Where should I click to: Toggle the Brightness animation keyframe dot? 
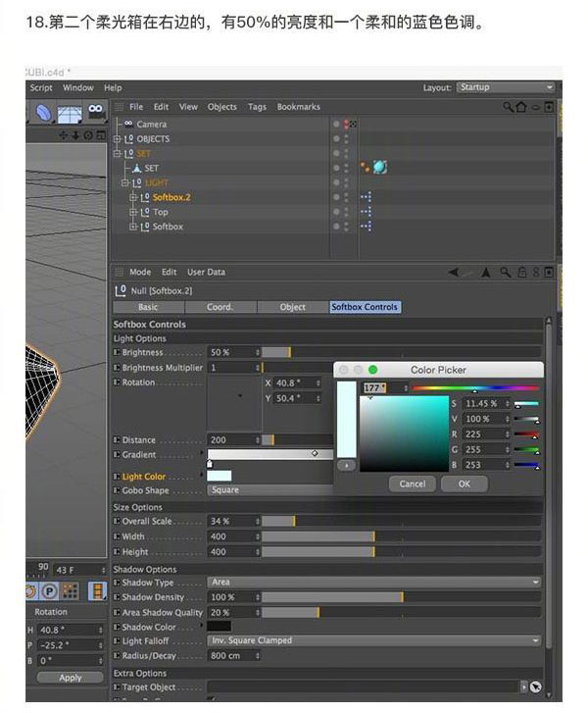coord(117,352)
